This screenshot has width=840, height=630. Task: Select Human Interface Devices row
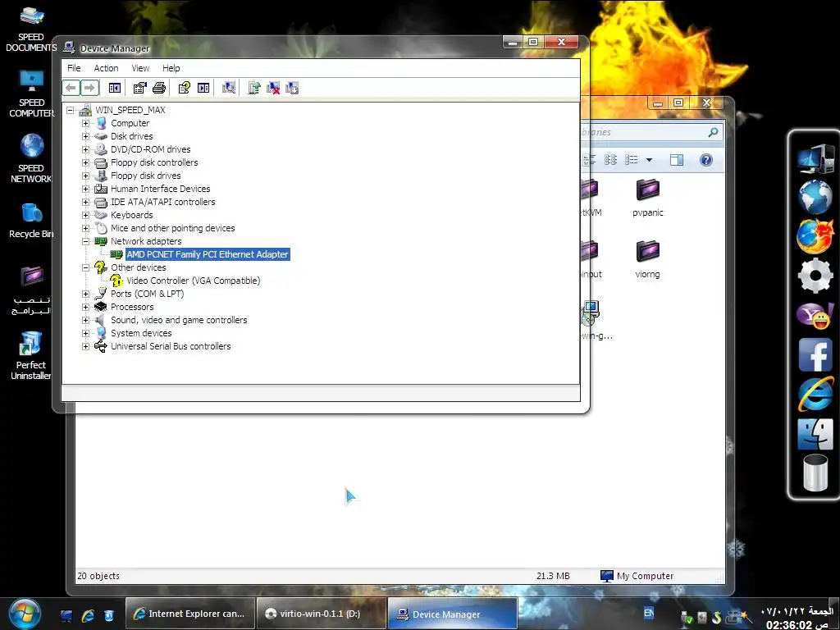[x=160, y=189]
